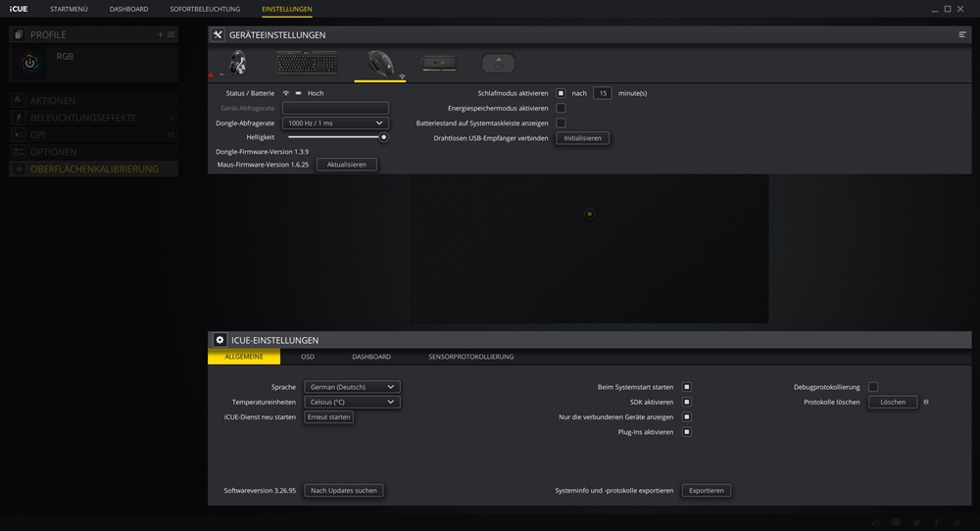
Task: Open the Dongle-Abfragerate dropdown
Action: [x=335, y=123]
